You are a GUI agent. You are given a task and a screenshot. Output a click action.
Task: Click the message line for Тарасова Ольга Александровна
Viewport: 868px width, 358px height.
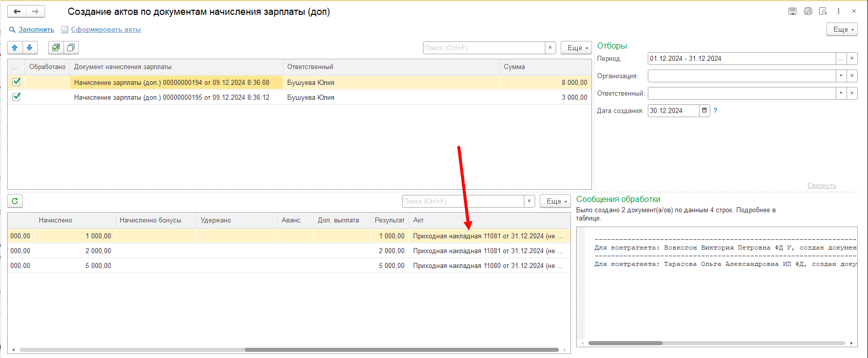click(725, 264)
